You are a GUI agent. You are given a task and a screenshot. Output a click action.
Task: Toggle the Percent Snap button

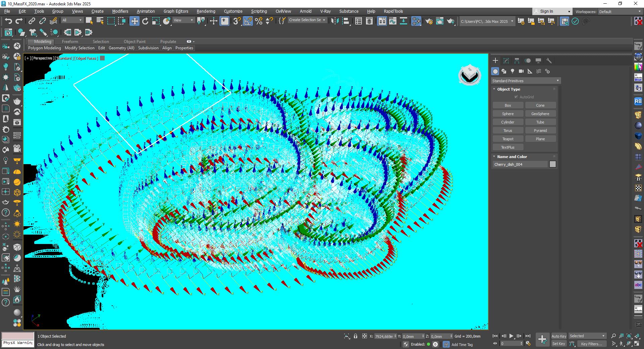tap(259, 21)
